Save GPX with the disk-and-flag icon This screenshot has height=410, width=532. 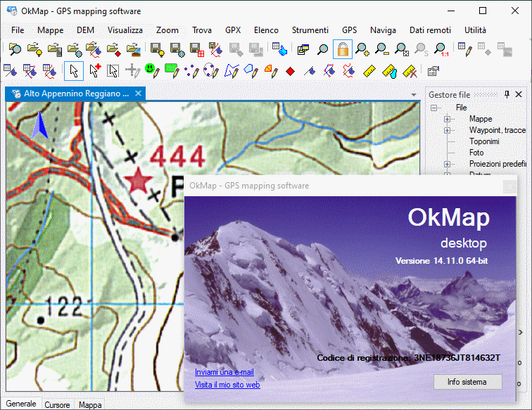point(216,49)
